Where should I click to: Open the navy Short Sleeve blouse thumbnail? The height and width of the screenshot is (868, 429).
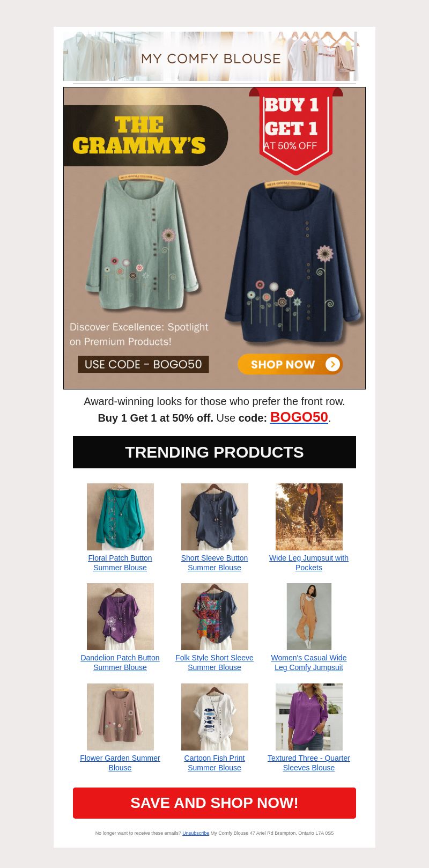tap(214, 517)
